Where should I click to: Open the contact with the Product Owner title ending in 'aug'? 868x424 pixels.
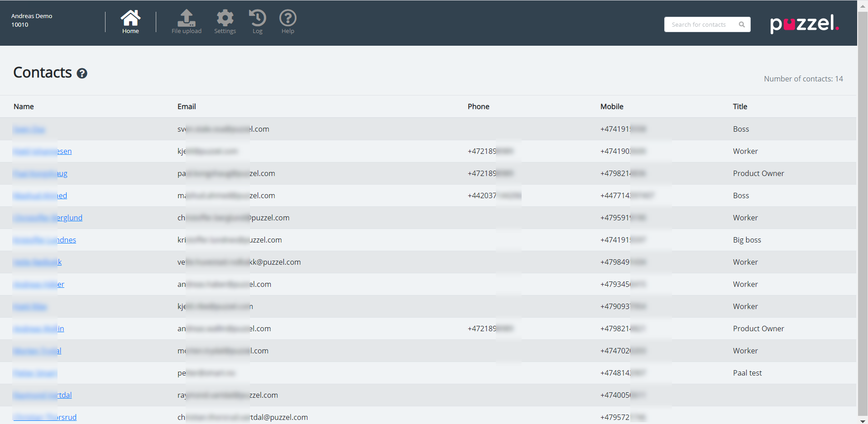pyautogui.click(x=40, y=174)
